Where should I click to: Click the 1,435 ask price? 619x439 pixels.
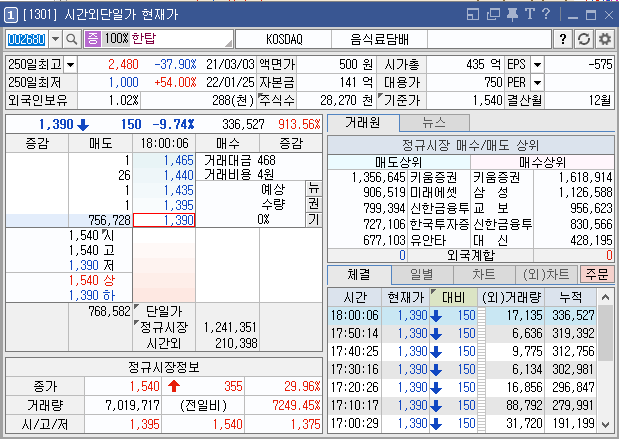coord(179,190)
